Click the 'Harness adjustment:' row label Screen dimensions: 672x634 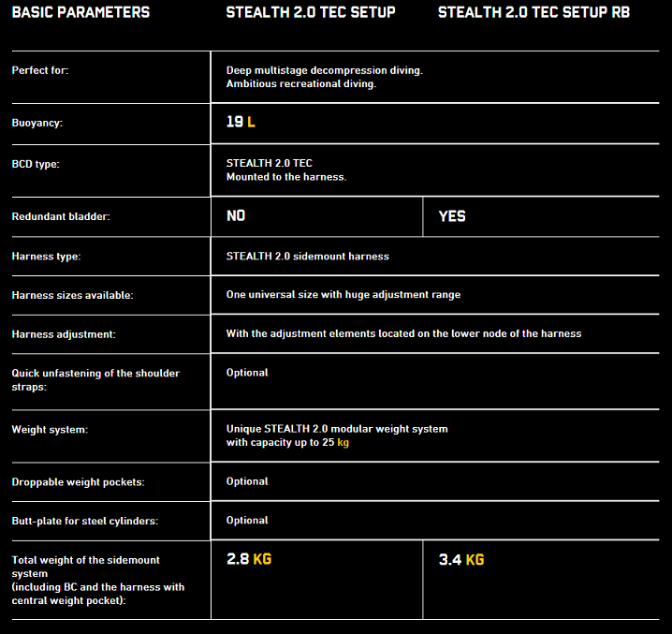(63, 333)
